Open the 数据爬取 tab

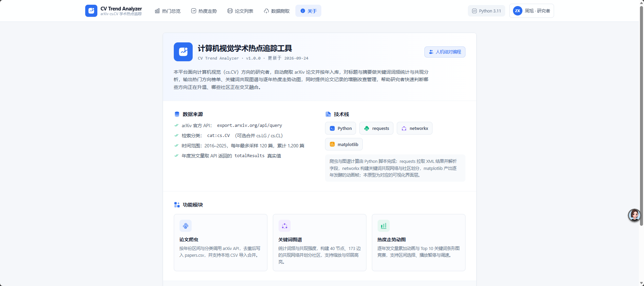point(277,11)
